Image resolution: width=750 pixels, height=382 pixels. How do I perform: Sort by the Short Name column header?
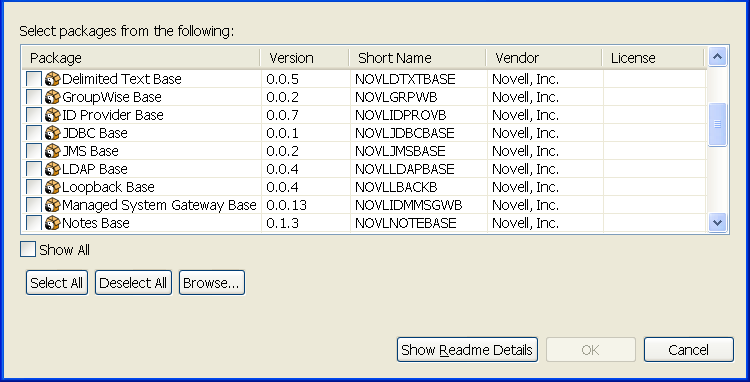click(x=418, y=58)
